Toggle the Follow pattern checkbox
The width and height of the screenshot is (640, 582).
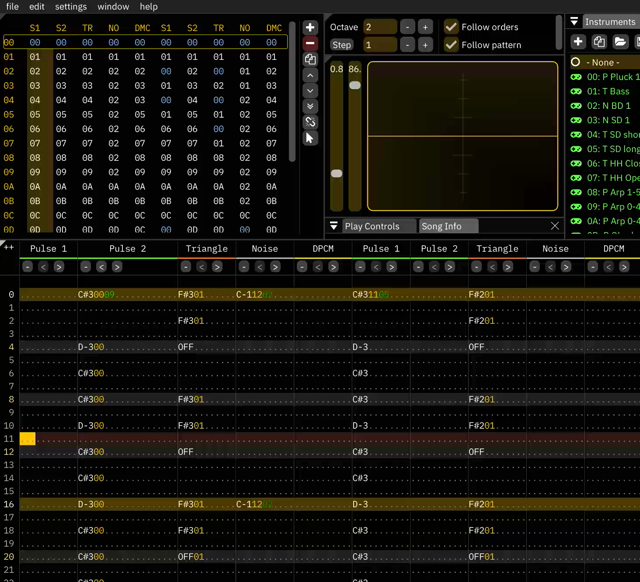pos(451,45)
